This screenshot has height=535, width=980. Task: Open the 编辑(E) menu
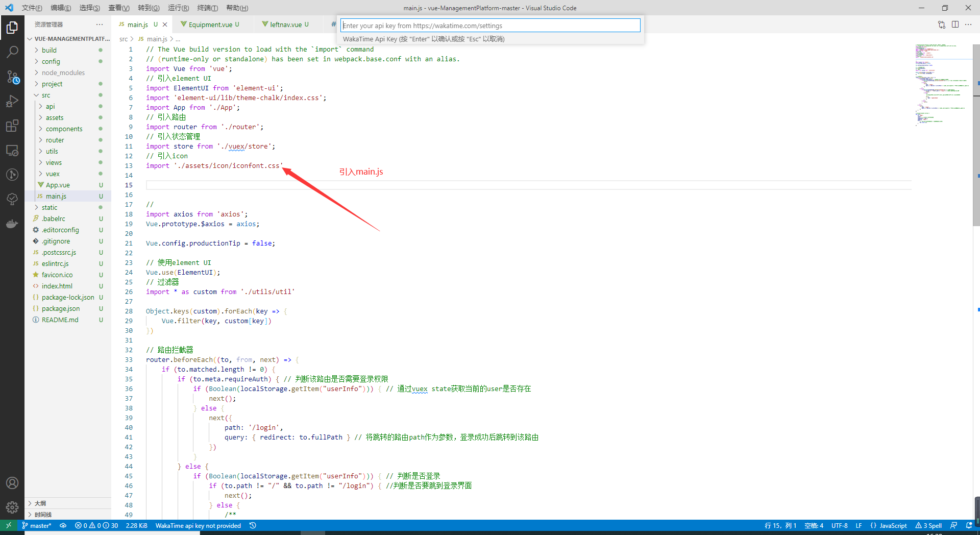[61, 8]
